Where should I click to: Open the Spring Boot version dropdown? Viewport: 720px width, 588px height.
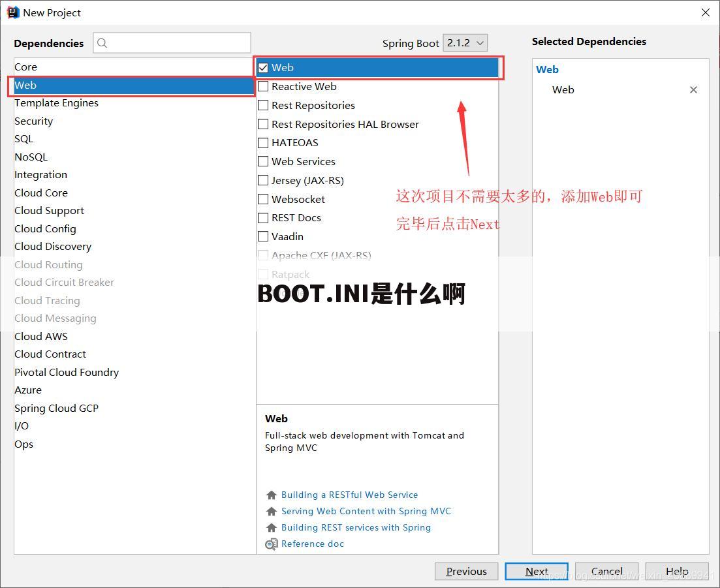click(x=465, y=43)
